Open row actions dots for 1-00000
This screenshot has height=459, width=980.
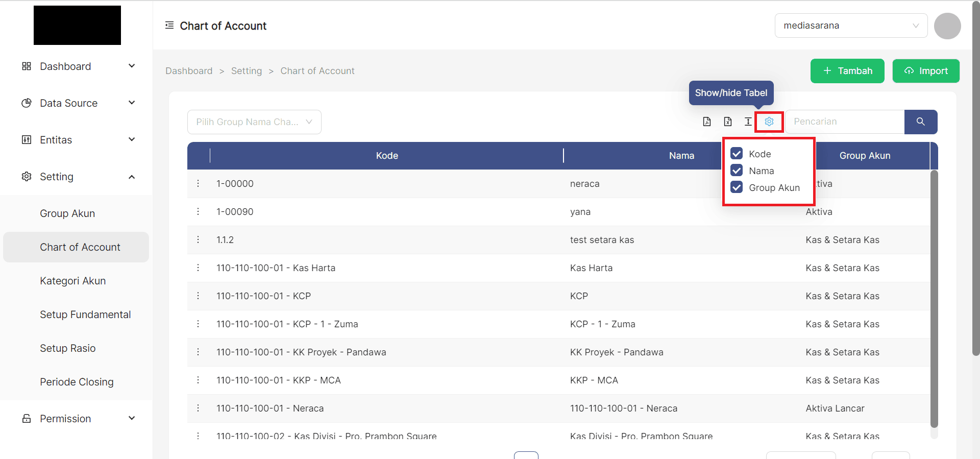(198, 183)
